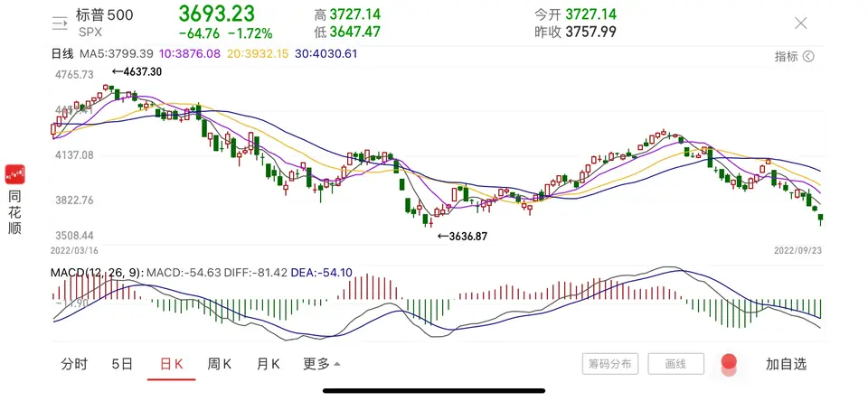This screenshot has height=401, width=868.
Task: Tap the 20:3932.15 MA legend
Action: (x=258, y=54)
